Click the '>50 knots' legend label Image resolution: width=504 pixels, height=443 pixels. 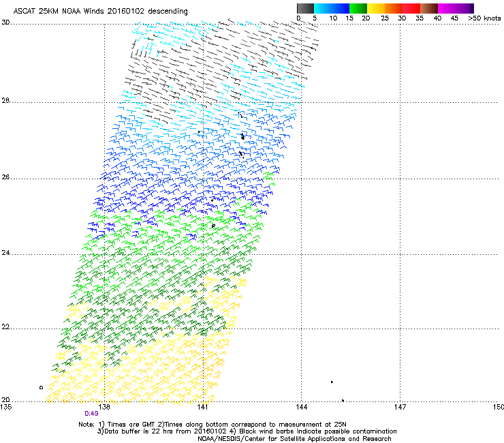click(x=484, y=18)
